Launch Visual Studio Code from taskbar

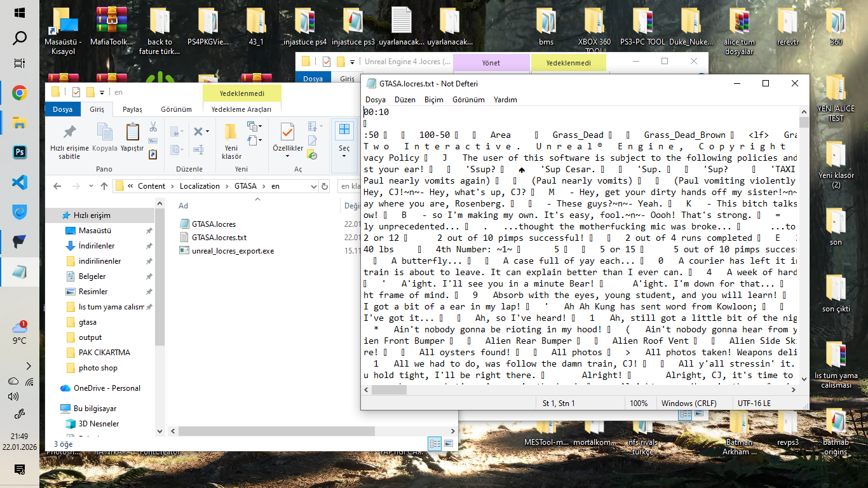coord(19,182)
